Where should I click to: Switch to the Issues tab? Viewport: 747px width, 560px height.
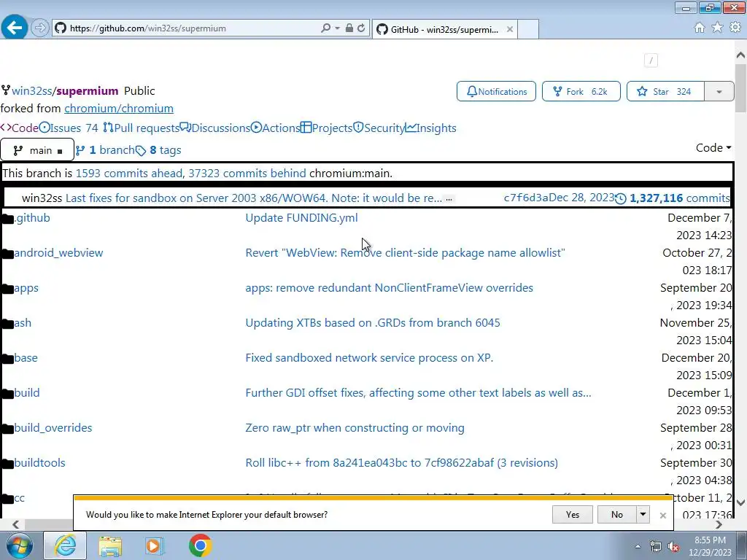[69, 128]
